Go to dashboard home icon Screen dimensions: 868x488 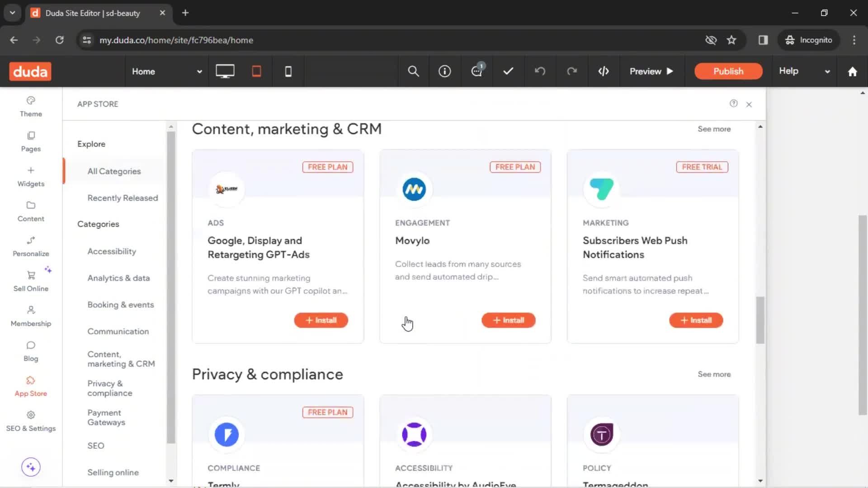[852, 71]
